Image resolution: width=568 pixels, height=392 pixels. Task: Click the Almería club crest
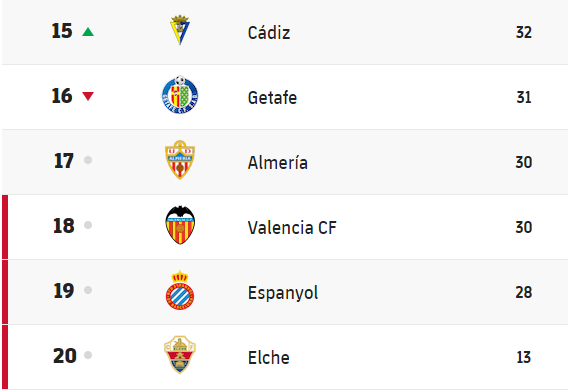(x=180, y=160)
